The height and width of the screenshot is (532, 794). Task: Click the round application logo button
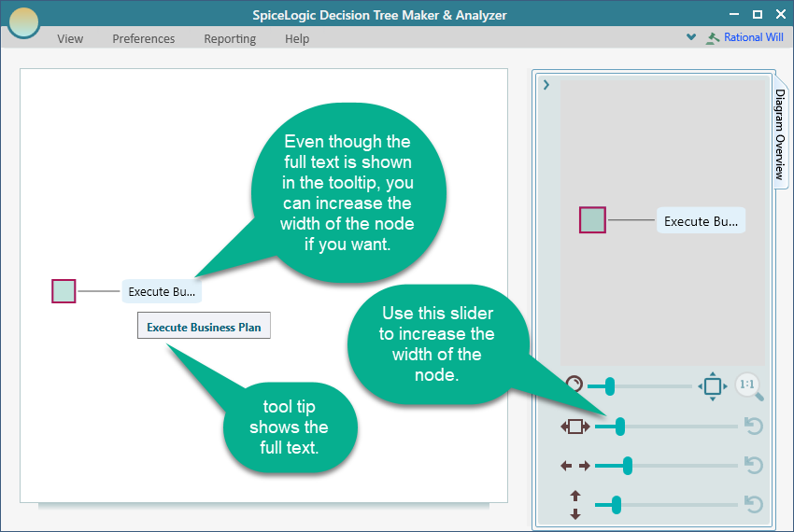(23, 21)
